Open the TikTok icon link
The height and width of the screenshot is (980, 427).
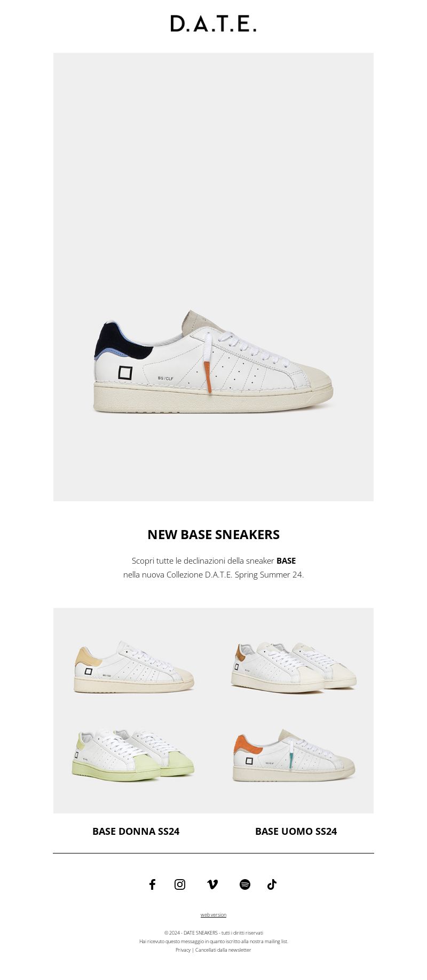tap(272, 884)
